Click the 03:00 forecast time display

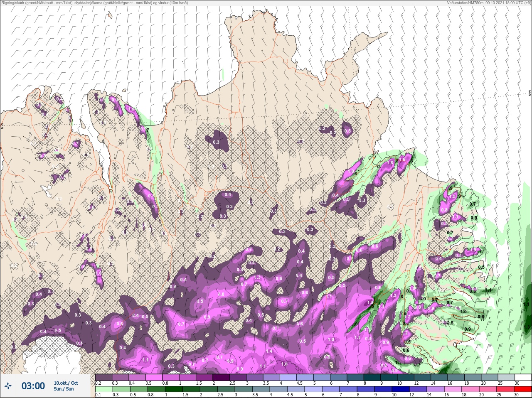[x=33, y=386]
